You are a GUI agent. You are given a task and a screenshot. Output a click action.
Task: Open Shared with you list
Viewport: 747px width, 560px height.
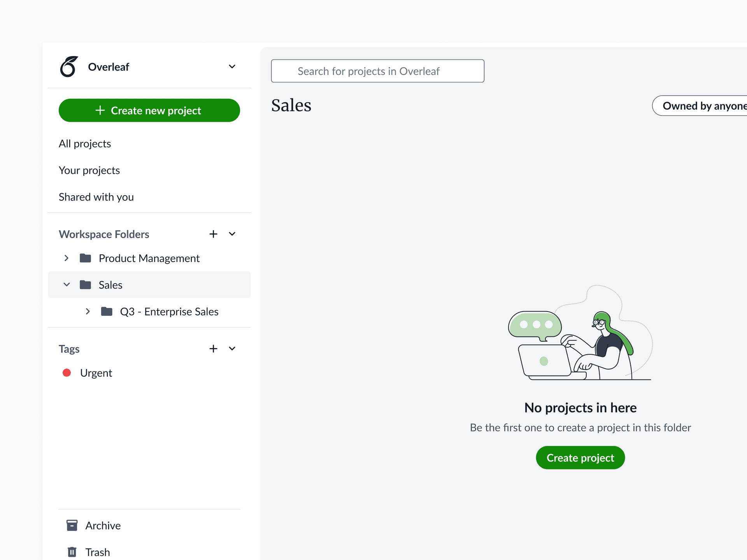point(96,197)
